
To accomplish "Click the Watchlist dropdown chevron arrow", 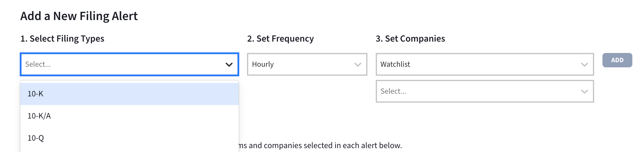I will 584,64.
